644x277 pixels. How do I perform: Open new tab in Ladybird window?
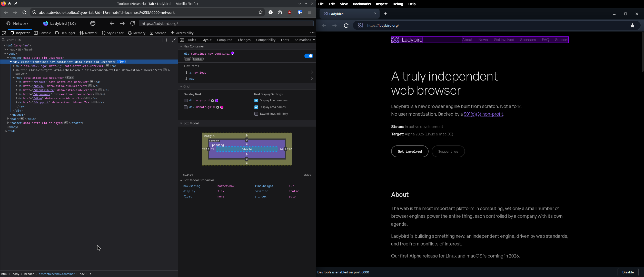[385, 14]
